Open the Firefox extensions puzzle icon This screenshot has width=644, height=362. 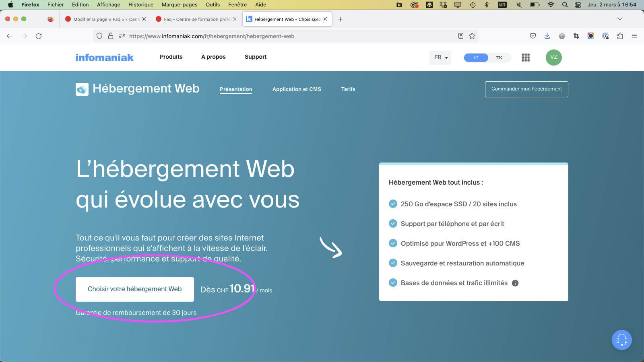(x=620, y=36)
